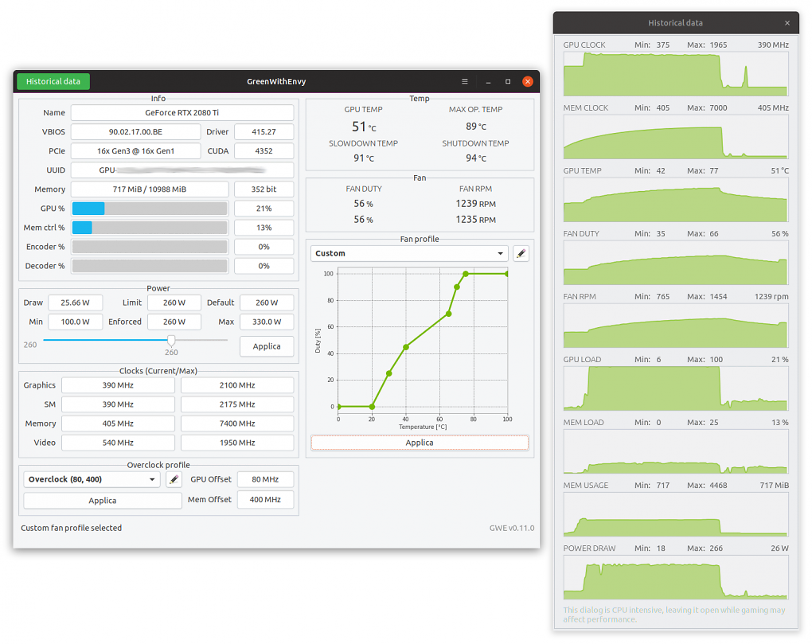The image size is (812, 644).
Task: Open the hamburger menu in title bar
Action: [x=465, y=81]
